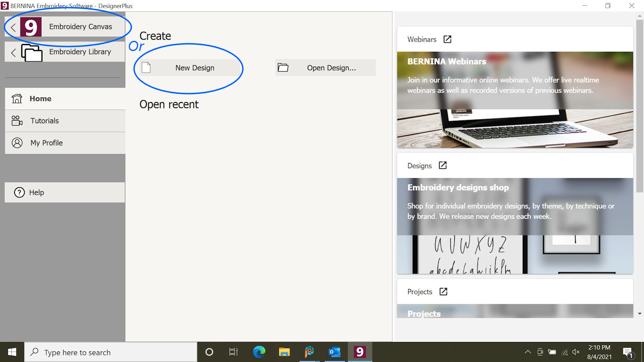
Task: Open Embroidery Library label
Action: click(x=80, y=52)
